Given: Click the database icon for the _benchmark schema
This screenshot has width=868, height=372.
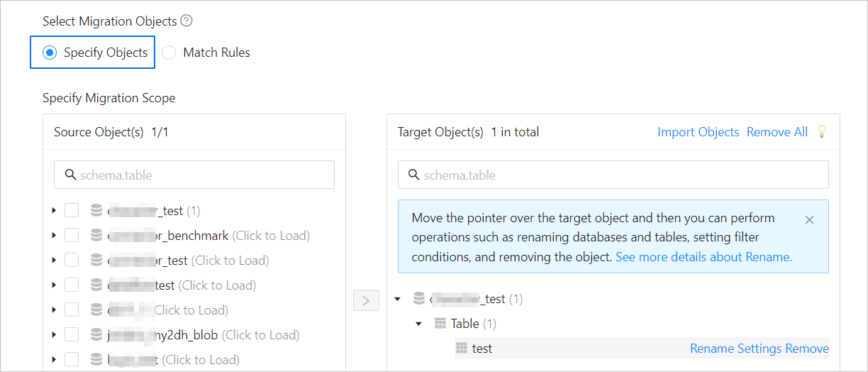Looking at the screenshot, I should 96,236.
